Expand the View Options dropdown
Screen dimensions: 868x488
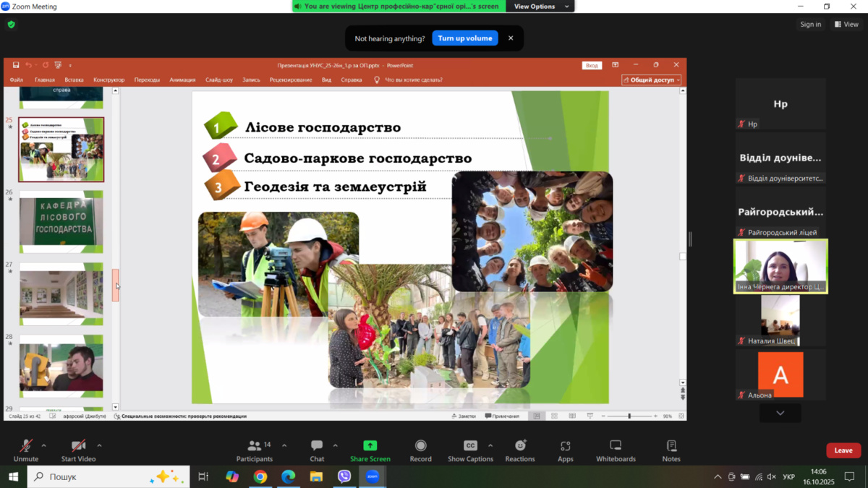pos(541,7)
